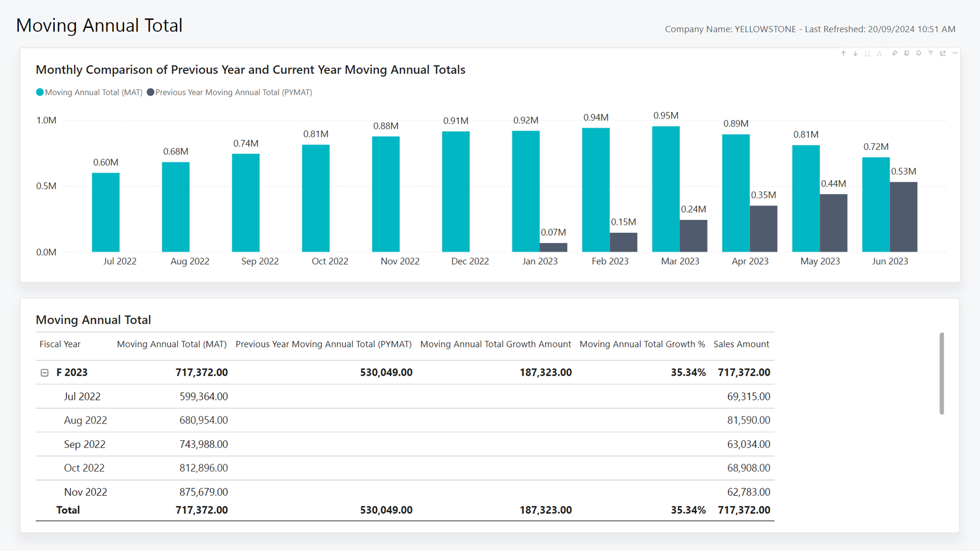The height and width of the screenshot is (551, 980).
Task: Open more options ellipsis menu
Action: tap(954, 53)
